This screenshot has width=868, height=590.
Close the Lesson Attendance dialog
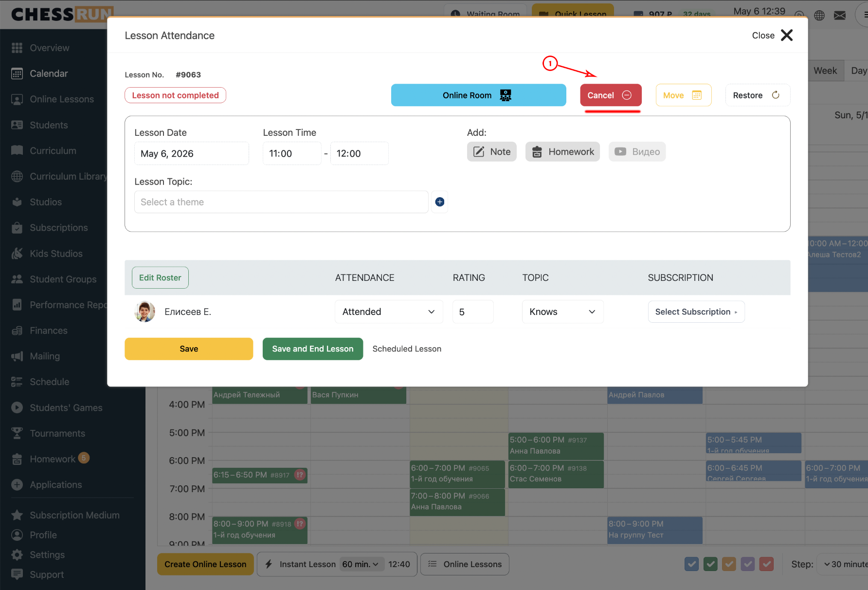773,36
